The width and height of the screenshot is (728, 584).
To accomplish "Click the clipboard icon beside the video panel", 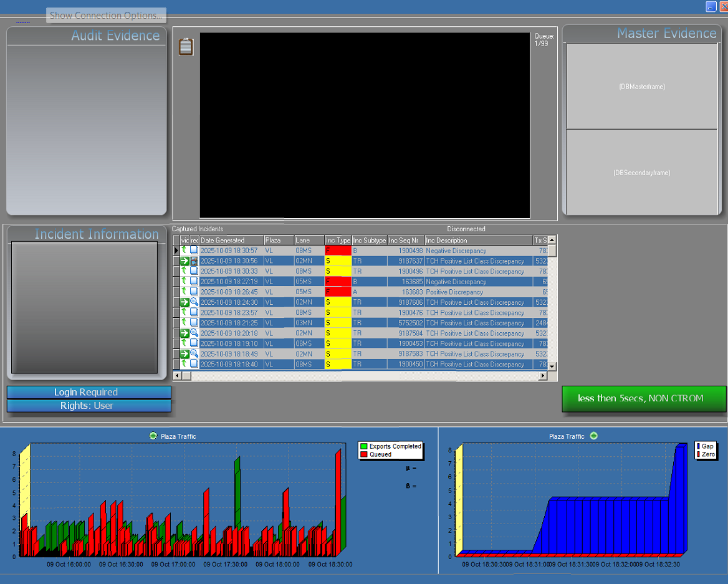I will tap(186, 47).
